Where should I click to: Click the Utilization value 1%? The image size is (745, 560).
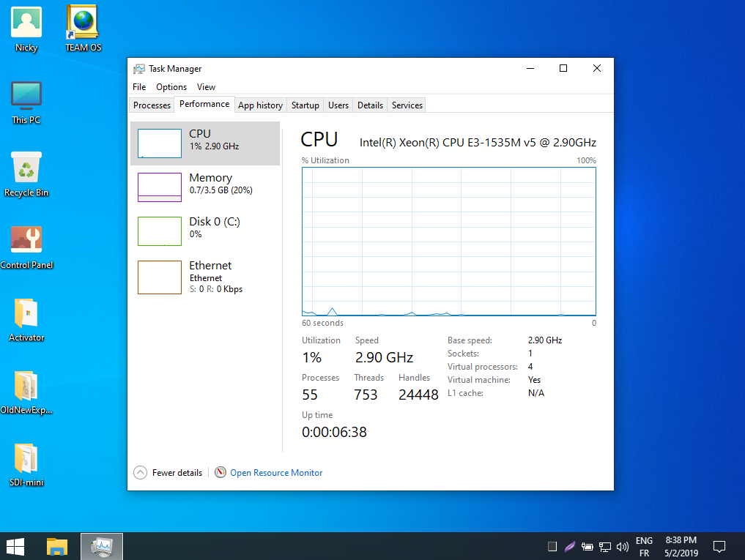pos(311,357)
